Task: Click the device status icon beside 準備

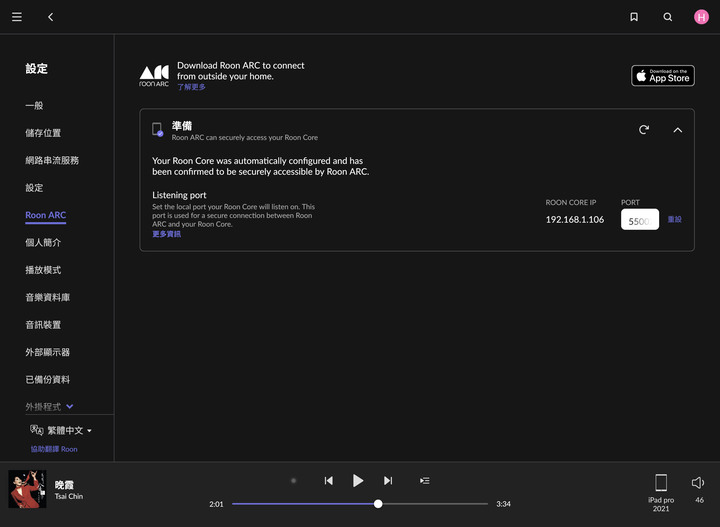Action: pyautogui.click(x=157, y=129)
